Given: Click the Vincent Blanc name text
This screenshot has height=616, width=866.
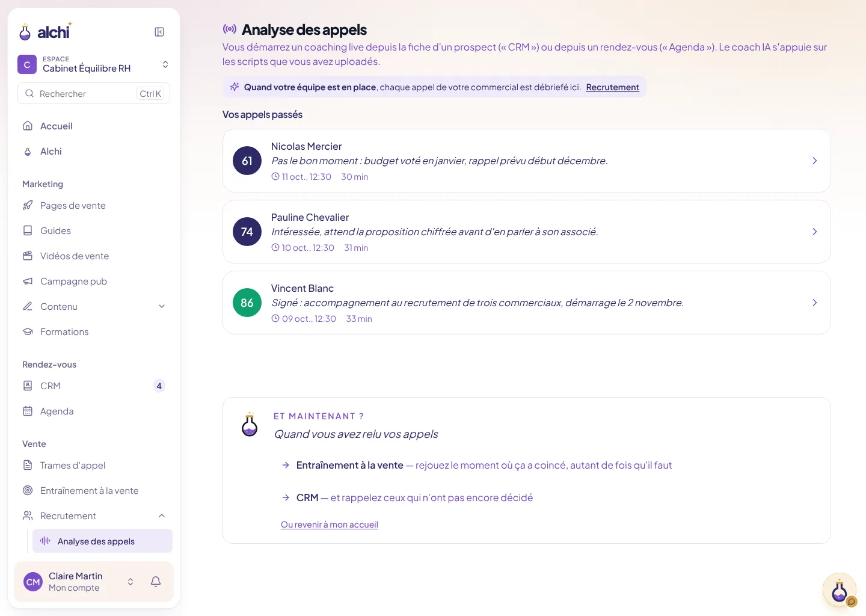Looking at the screenshot, I should 302,288.
